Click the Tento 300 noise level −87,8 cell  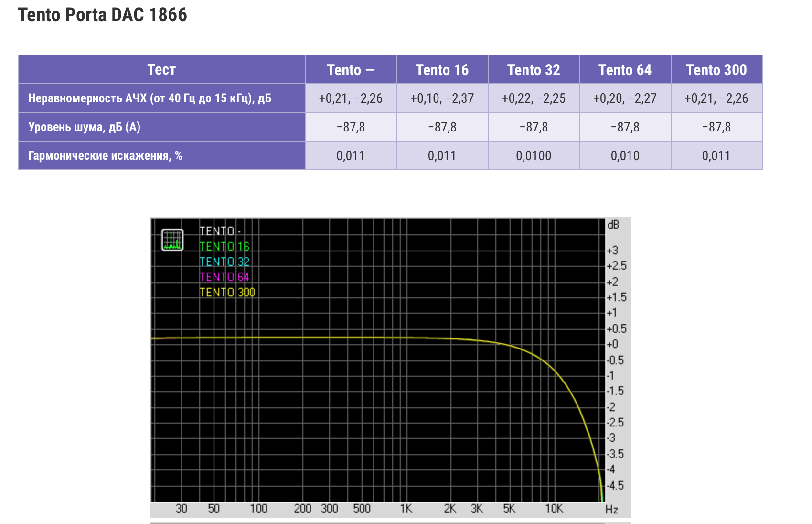[x=716, y=127]
